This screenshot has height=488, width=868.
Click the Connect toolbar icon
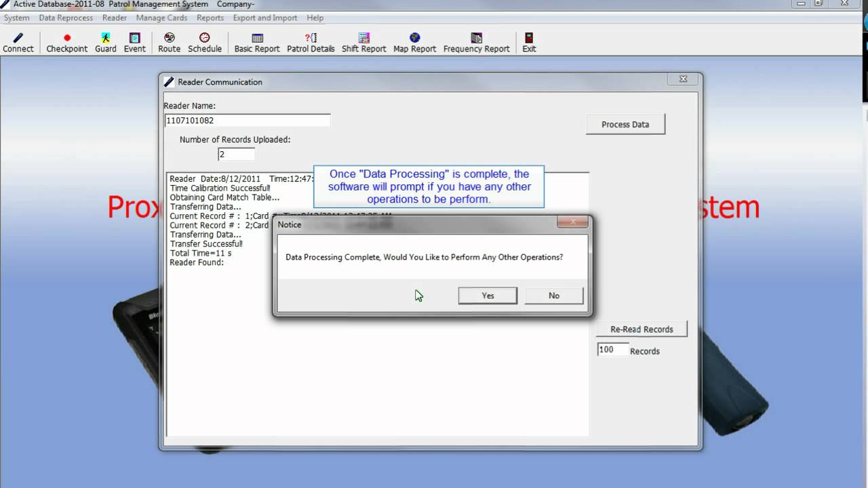pos(18,43)
